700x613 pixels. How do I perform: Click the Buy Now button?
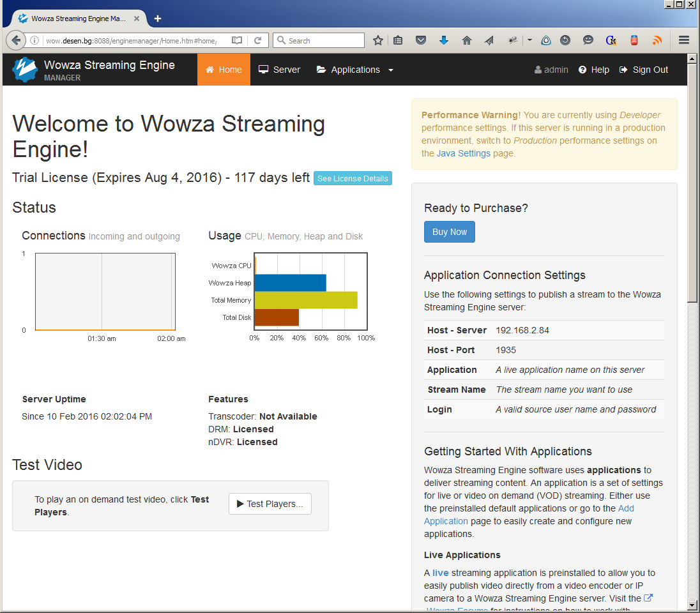pos(449,232)
